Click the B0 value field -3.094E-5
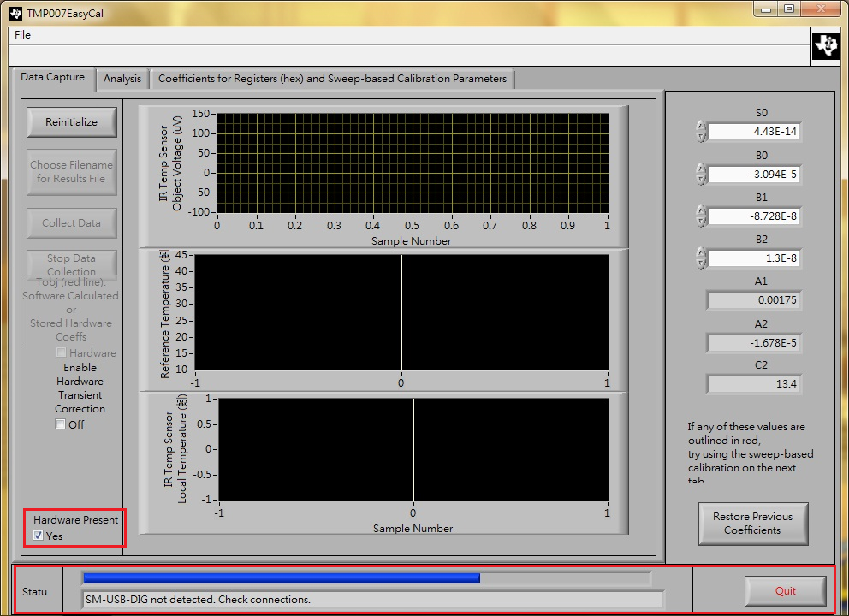Viewport: 849px width, 616px height. click(754, 175)
